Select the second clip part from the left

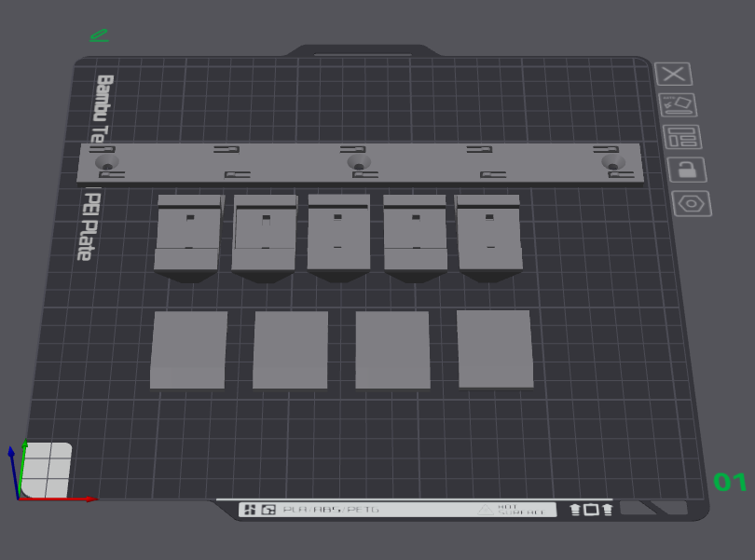pos(265,239)
